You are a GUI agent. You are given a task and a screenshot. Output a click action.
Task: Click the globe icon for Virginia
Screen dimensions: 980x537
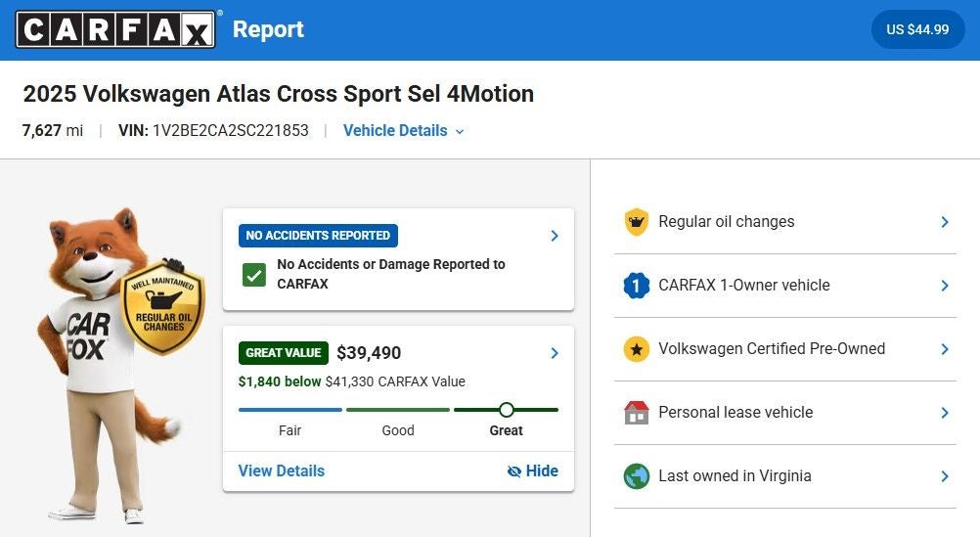click(636, 476)
